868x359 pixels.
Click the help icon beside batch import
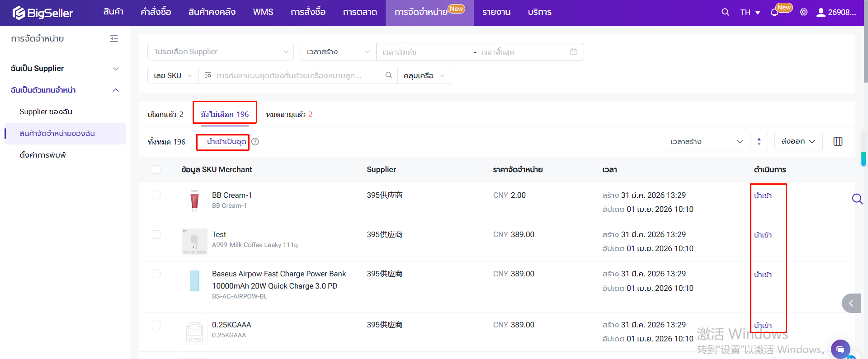pyautogui.click(x=255, y=142)
